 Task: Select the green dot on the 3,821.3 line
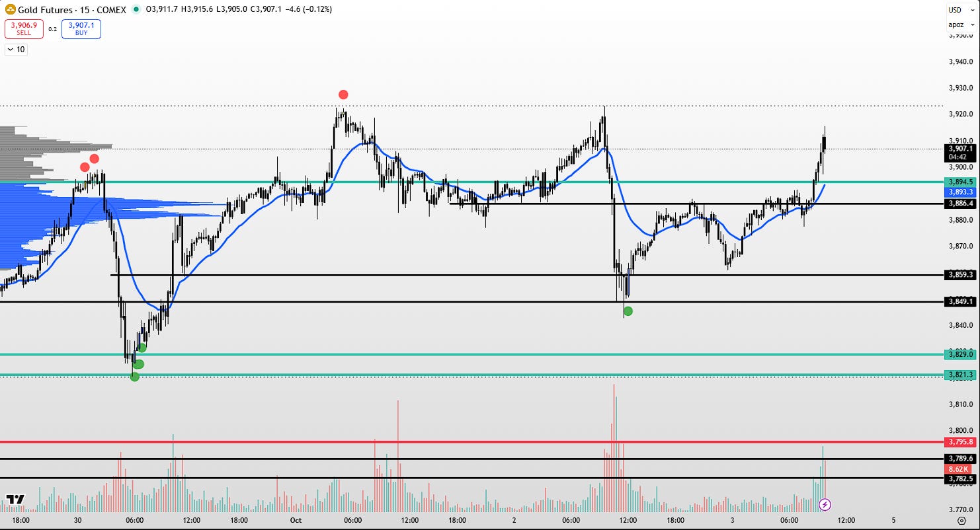coord(135,377)
